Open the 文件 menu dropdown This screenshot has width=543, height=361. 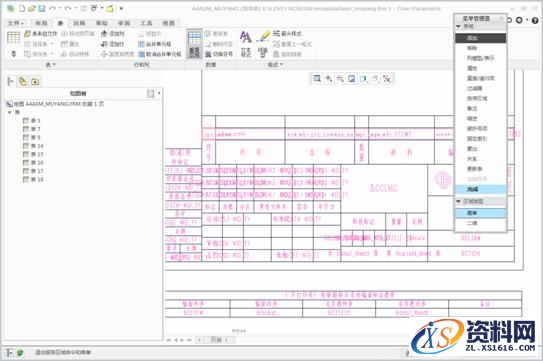(16, 23)
